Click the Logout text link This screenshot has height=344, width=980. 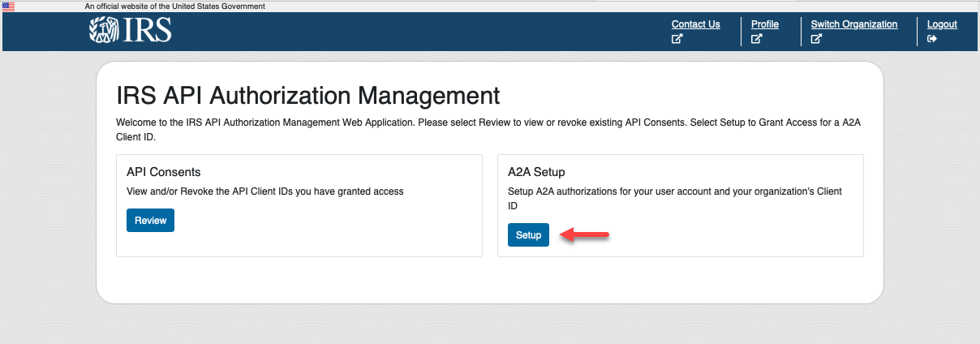click(942, 24)
